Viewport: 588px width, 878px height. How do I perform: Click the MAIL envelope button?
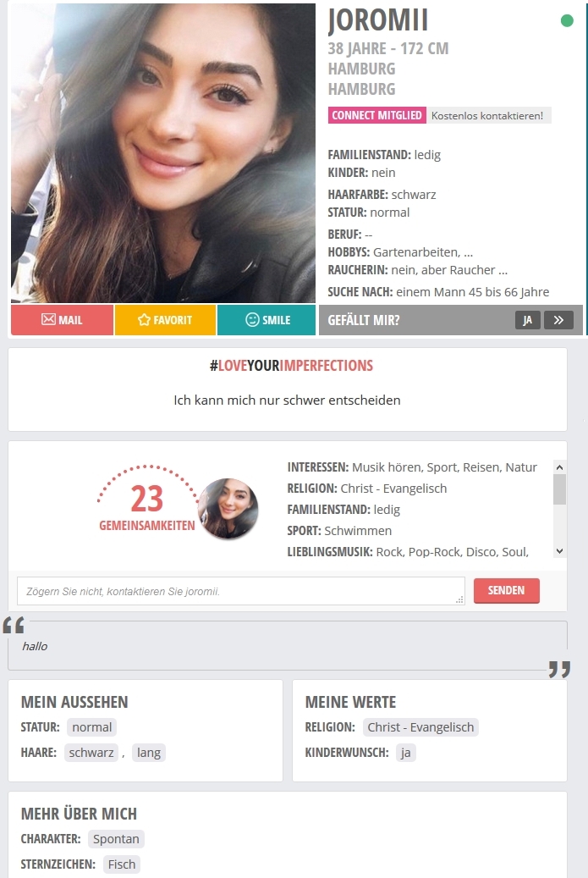tap(62, 320)
